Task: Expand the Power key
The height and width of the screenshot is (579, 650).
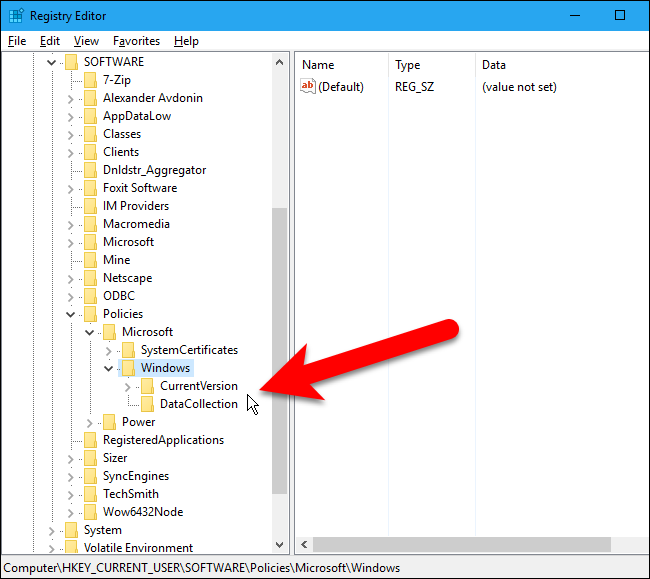Action: click(x=90, y=423)
